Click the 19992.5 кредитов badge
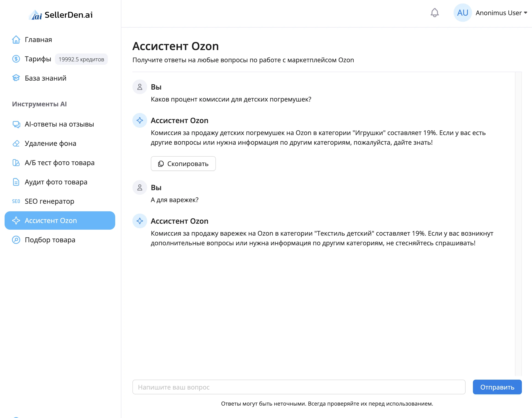 [x=81, y=59]
